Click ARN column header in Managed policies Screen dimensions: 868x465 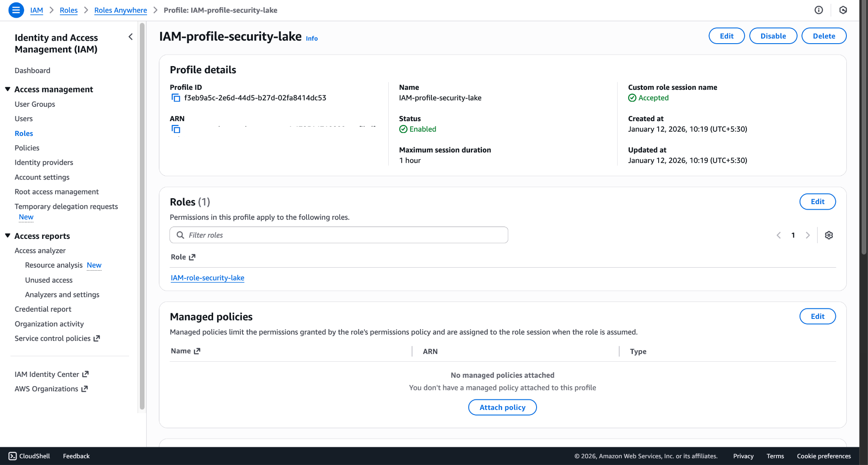(430, 352)
